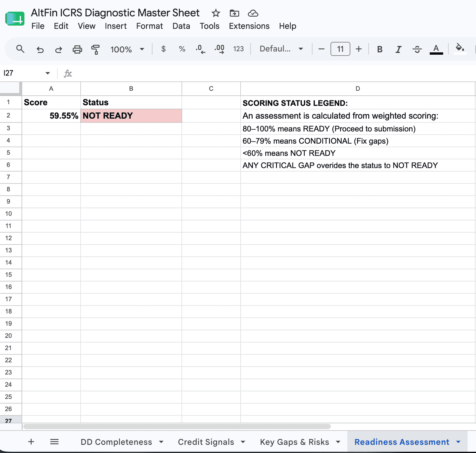Expand the name box dropdown arrow

(x=48, y=73)
